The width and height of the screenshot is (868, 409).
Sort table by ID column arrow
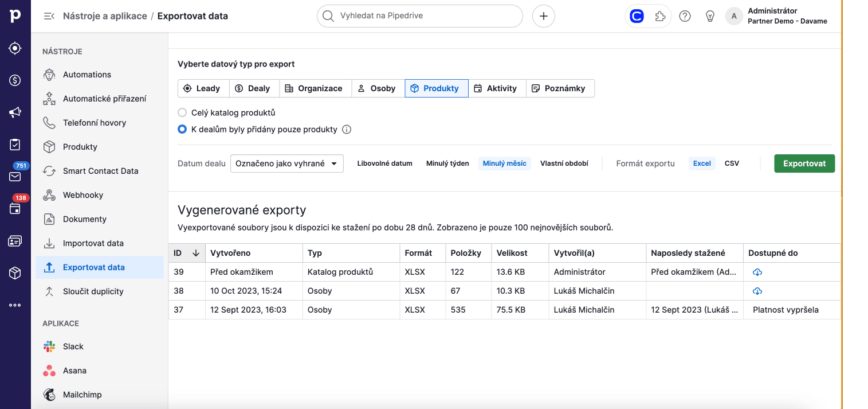coord(195,253)
